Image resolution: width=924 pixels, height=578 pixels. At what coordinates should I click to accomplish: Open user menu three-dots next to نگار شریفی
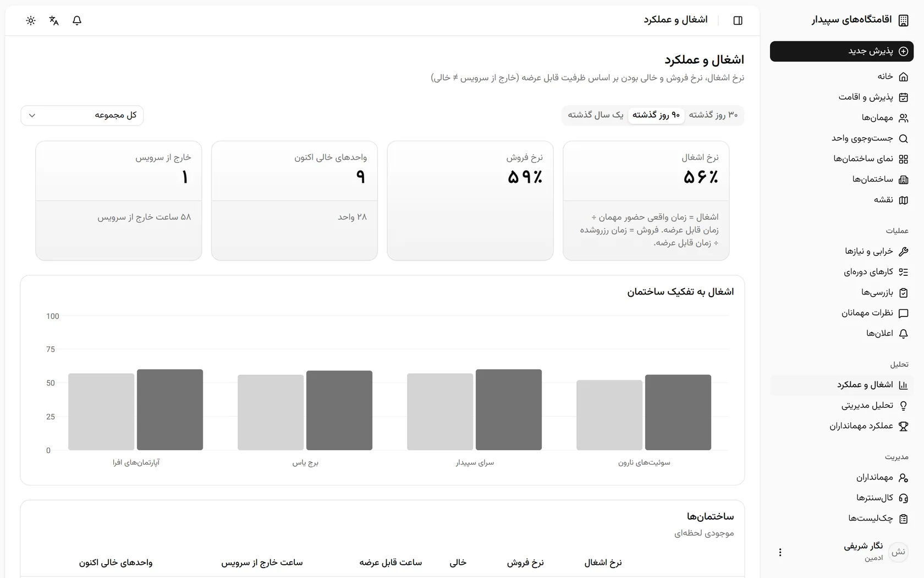pos(780,552)
